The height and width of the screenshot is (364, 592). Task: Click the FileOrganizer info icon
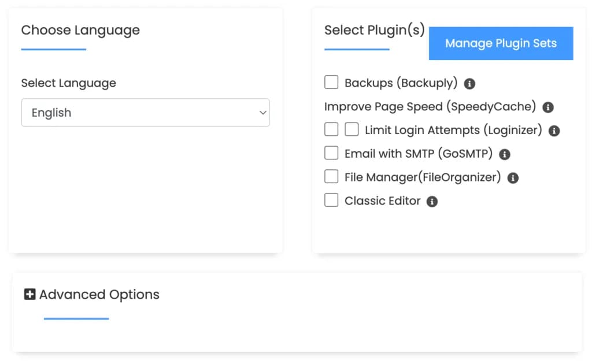(512, 177)
